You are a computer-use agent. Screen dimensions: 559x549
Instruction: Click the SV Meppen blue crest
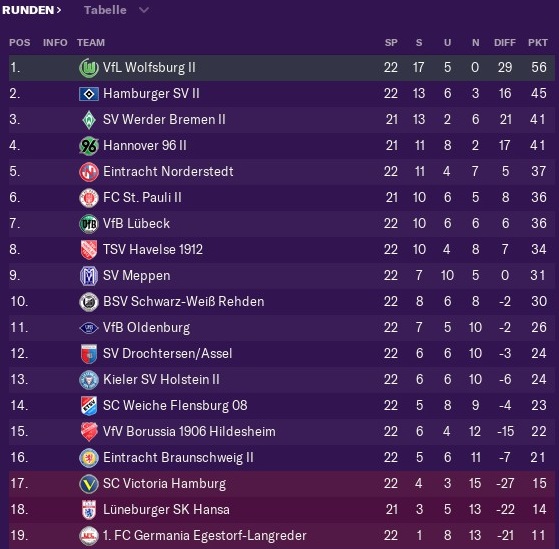click(89, 276)
